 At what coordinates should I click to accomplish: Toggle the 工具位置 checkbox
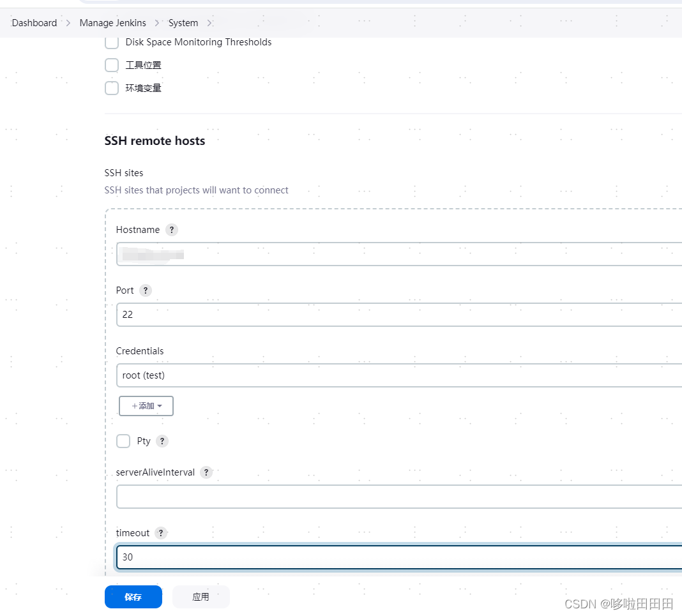pos(112,65)
